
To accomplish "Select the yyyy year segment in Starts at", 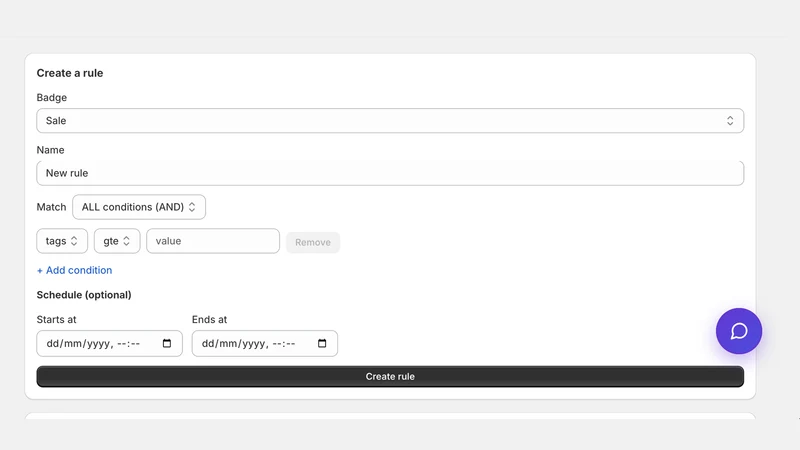I will click(x=96, y=343).
